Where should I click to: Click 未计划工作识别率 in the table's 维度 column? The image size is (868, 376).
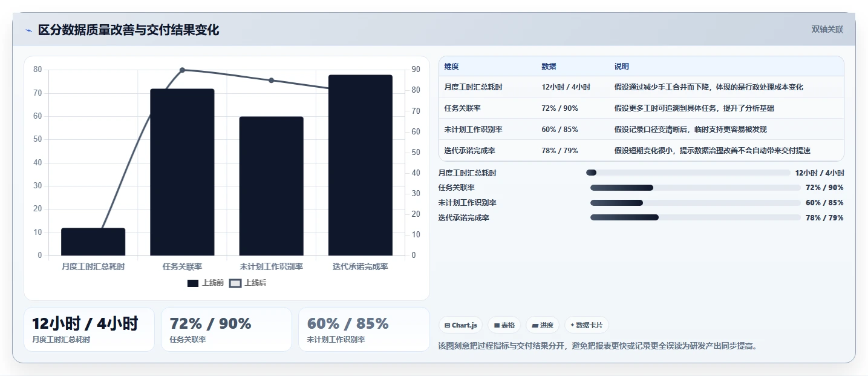[473, 130]
